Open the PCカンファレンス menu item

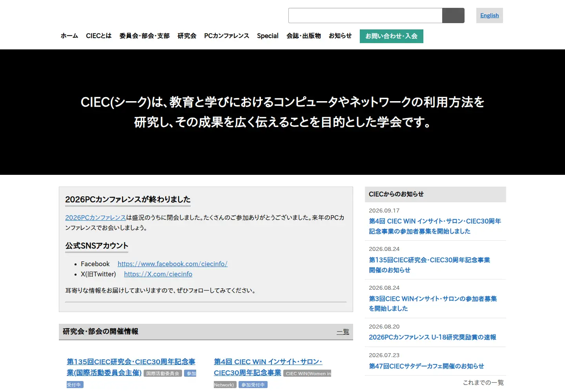pos(227,36)
